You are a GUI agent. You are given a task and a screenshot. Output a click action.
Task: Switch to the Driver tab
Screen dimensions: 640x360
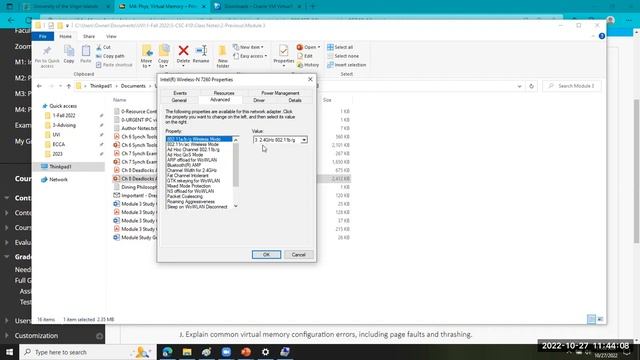tap(259, 100)
